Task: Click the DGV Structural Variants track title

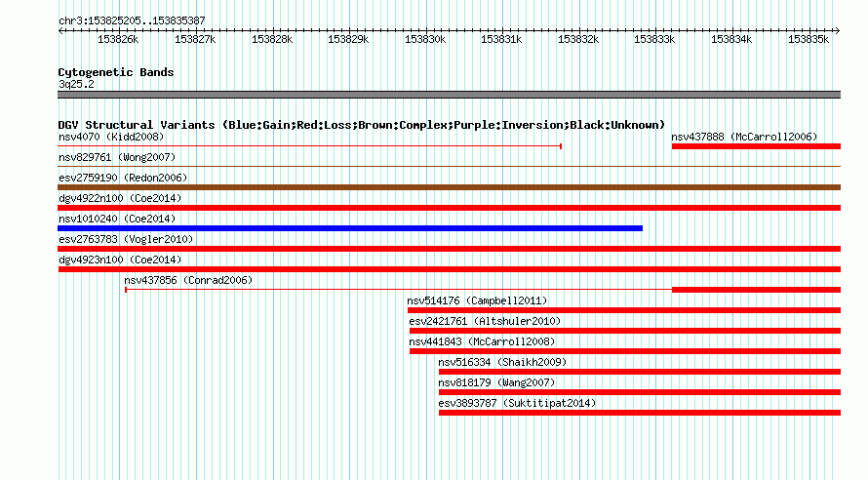Action: pos(362,125)
